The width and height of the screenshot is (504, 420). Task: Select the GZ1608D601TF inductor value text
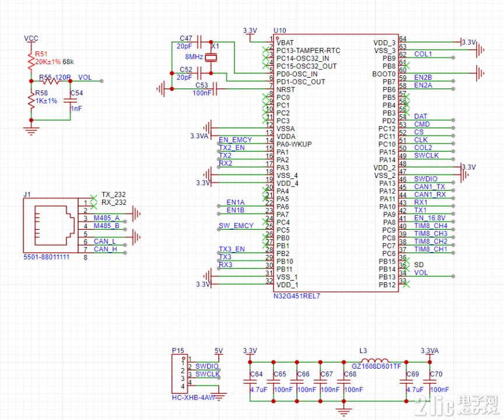376,366
